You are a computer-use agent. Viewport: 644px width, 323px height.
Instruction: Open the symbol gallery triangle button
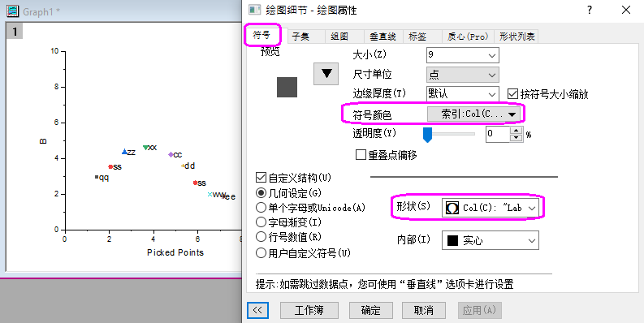326,74
